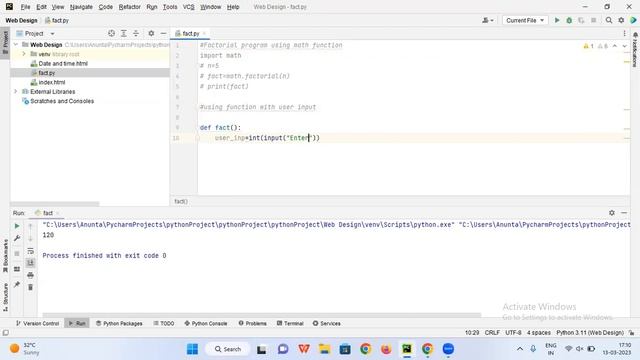Expand all items in Project panel
640x360 pixels.
[x=124, y=33]
